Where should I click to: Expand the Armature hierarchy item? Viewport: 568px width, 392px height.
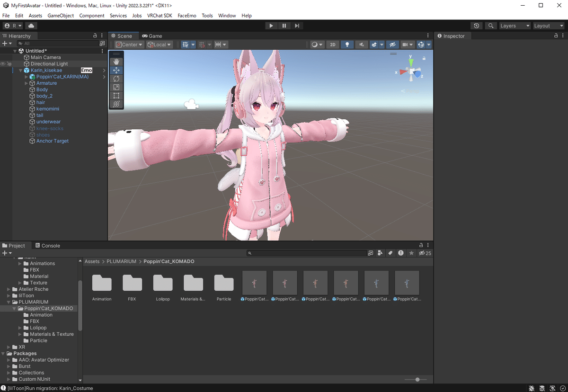pyautogui.click(x=27, y=83)
